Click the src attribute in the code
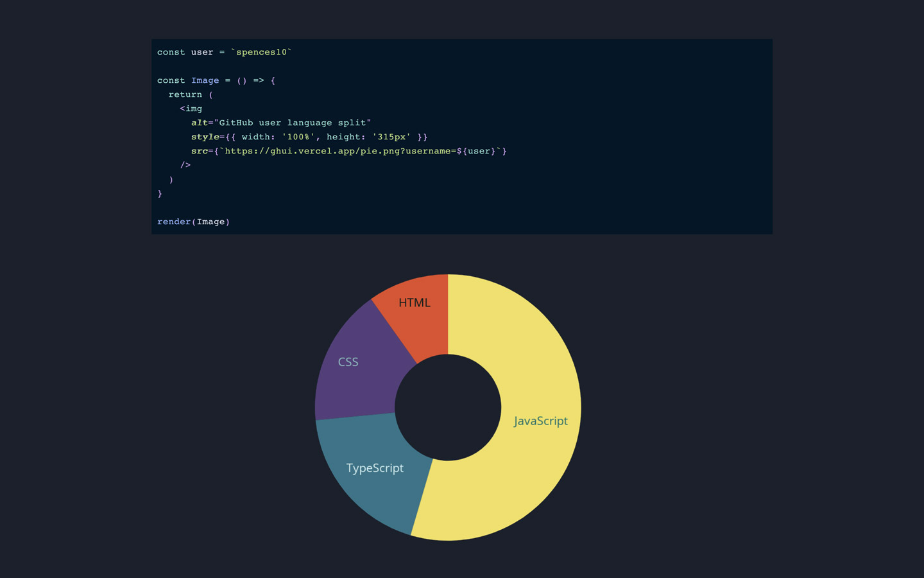 (200, 150)
